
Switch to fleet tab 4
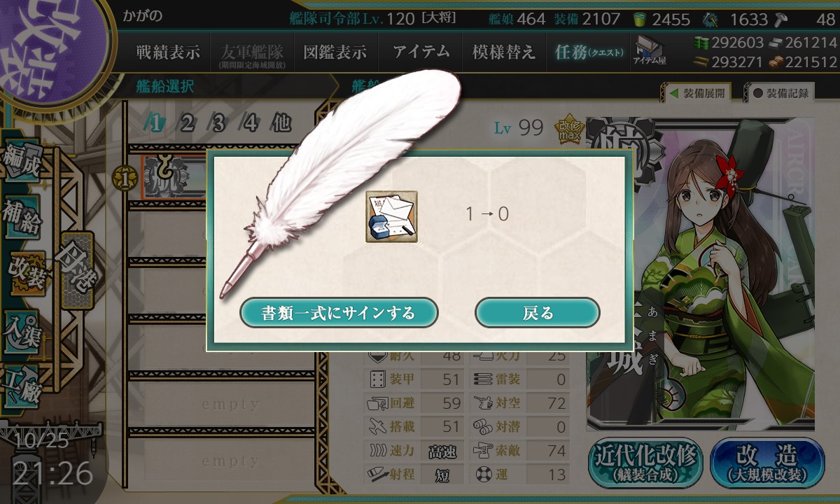[x=251, y=124]
